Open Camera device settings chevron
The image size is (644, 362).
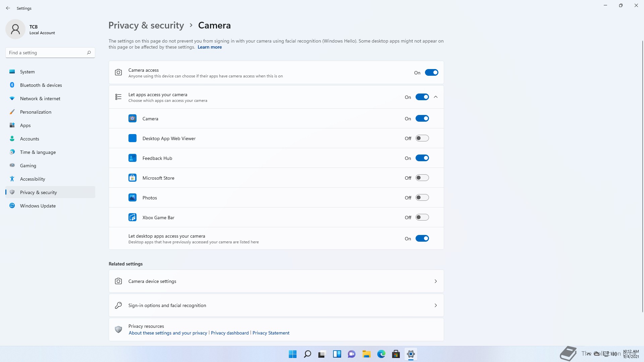pos(436,281)
